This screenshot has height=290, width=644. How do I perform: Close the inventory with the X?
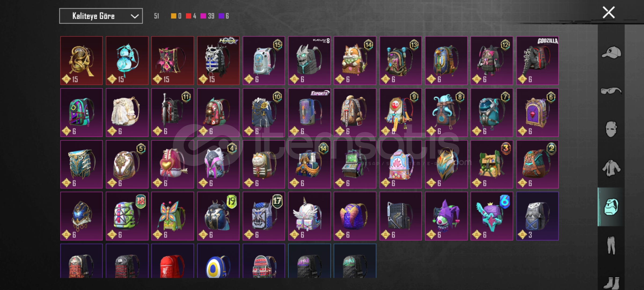click(x=609, y=12)
